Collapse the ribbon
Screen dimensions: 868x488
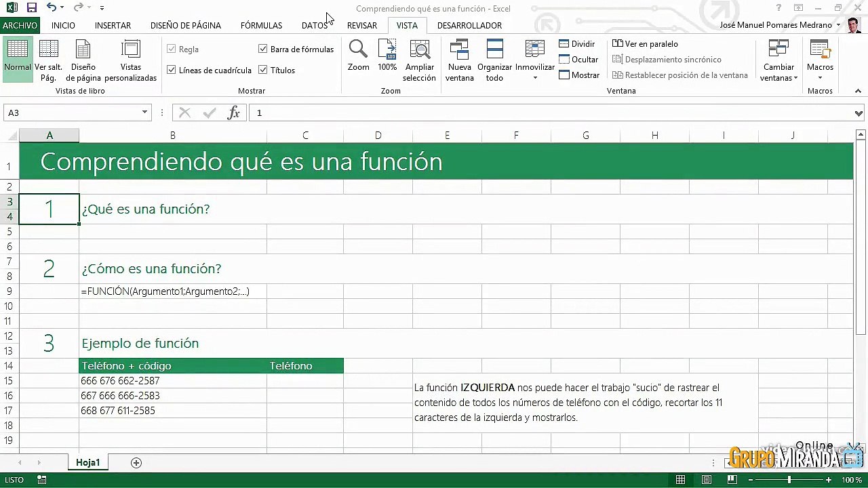click(x=858, y=91)
